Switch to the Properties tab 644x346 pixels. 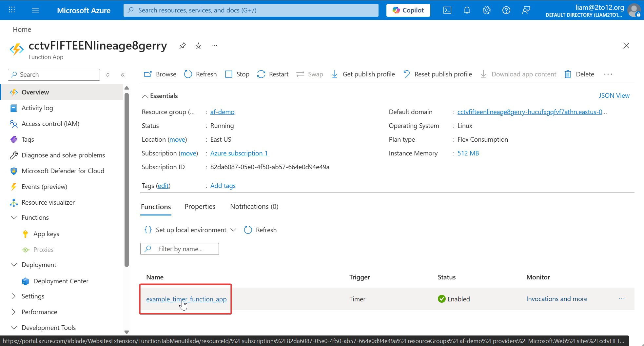200,207
